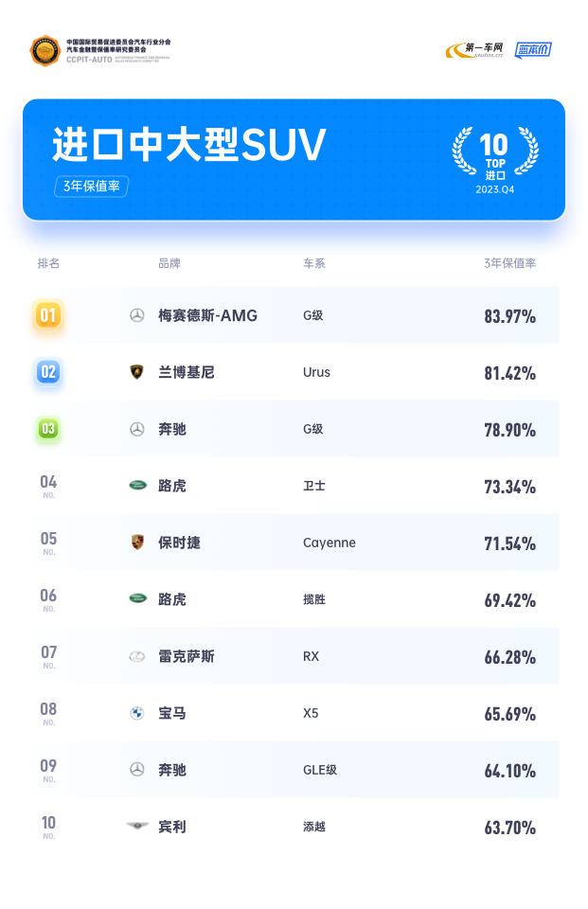Click the Land Rover logo beside 卫士 row
588x909 pixels.
click(137, 485)
